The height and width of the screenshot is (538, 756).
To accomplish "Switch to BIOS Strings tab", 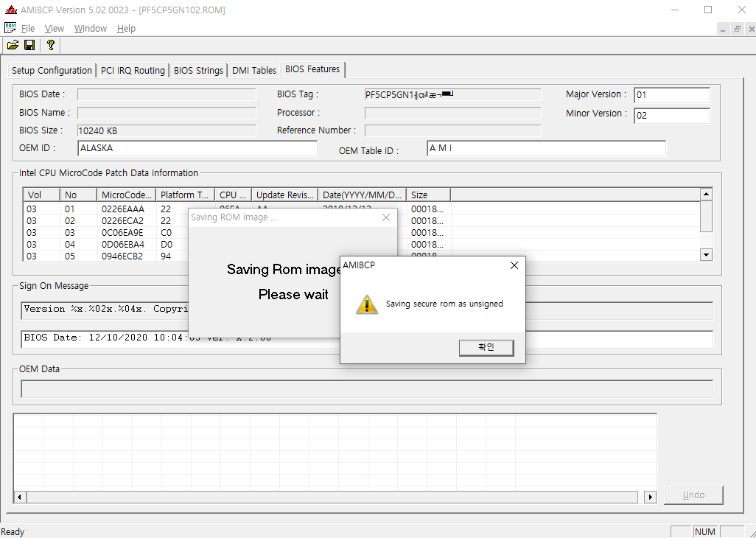I will (x=198, y=71).
